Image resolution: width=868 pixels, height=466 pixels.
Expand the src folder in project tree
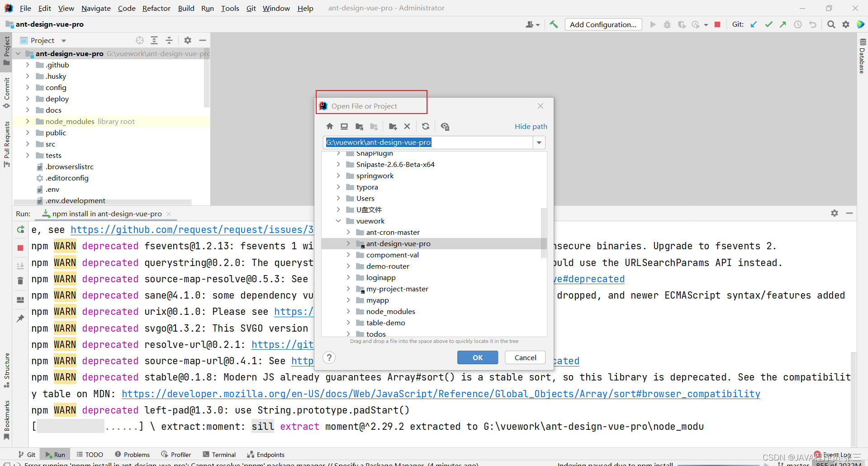tap(28, 144)
